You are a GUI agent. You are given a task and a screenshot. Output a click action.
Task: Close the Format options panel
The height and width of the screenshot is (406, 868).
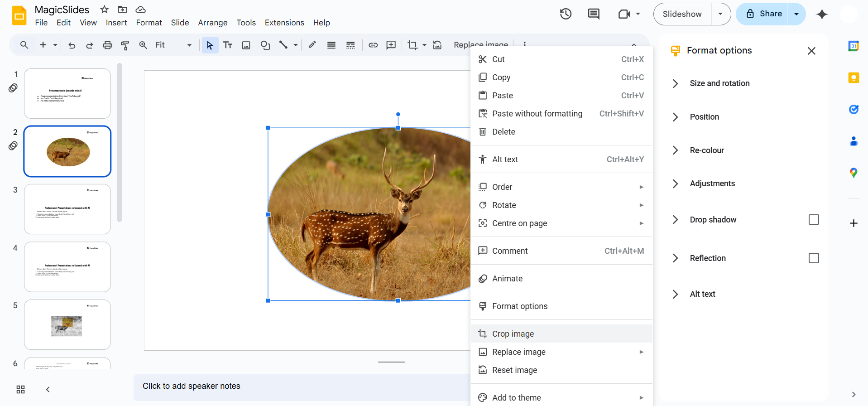[x=811, y=51]
